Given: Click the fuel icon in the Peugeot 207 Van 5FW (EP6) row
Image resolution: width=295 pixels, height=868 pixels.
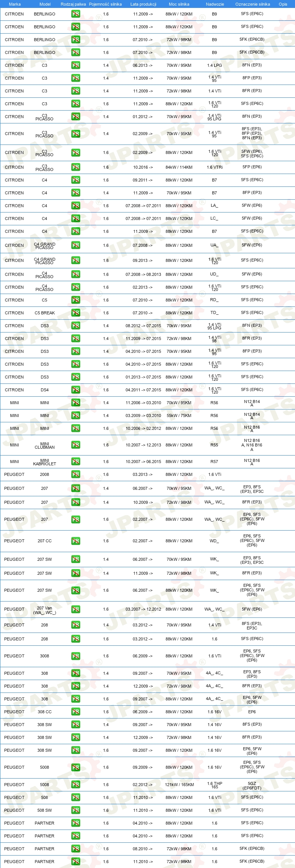Looking at the screenshot, I should [75, 609].
